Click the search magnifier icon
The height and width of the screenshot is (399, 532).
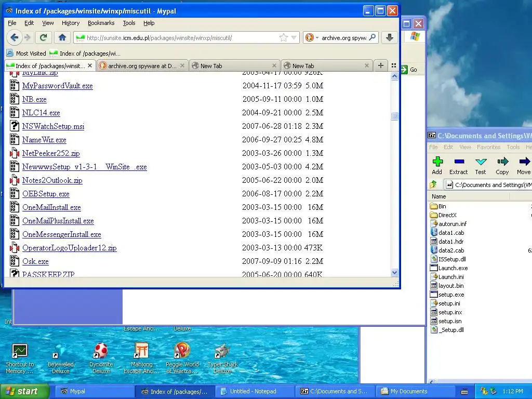coord(372,37)
